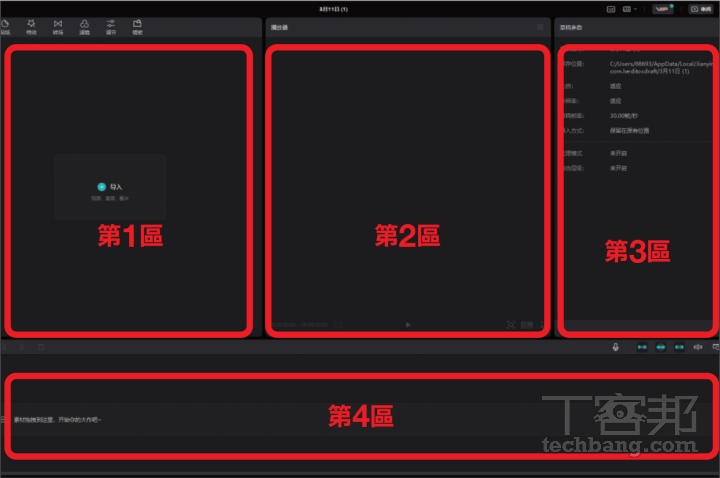
Task: Play the preview in the player
Action: click(x=408, y=325)
